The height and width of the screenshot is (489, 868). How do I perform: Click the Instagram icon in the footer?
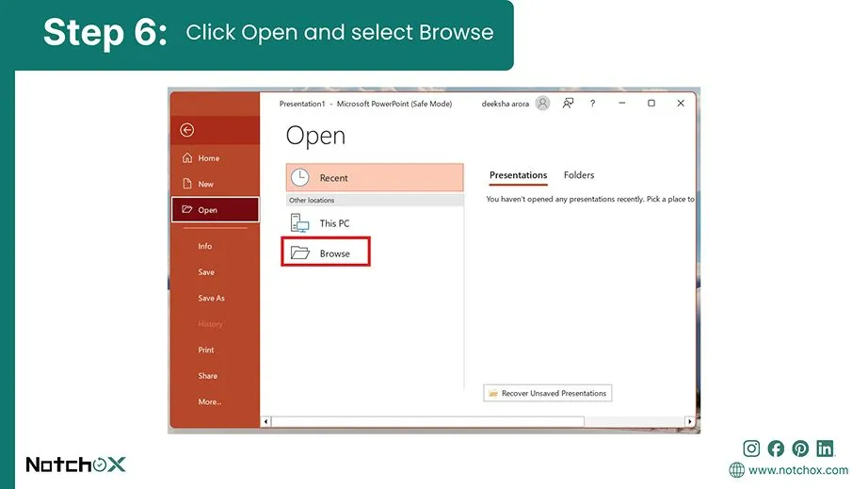pyautogui.click(x=751, y=448)
